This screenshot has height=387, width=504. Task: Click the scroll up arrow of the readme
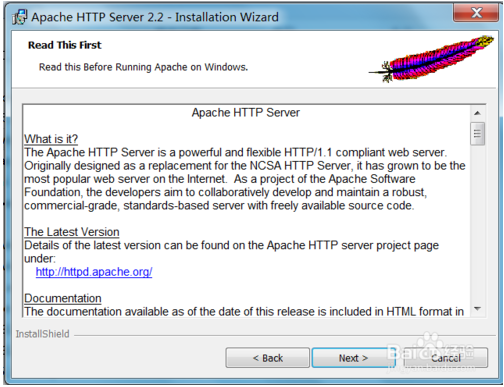(x=477, y=113)
